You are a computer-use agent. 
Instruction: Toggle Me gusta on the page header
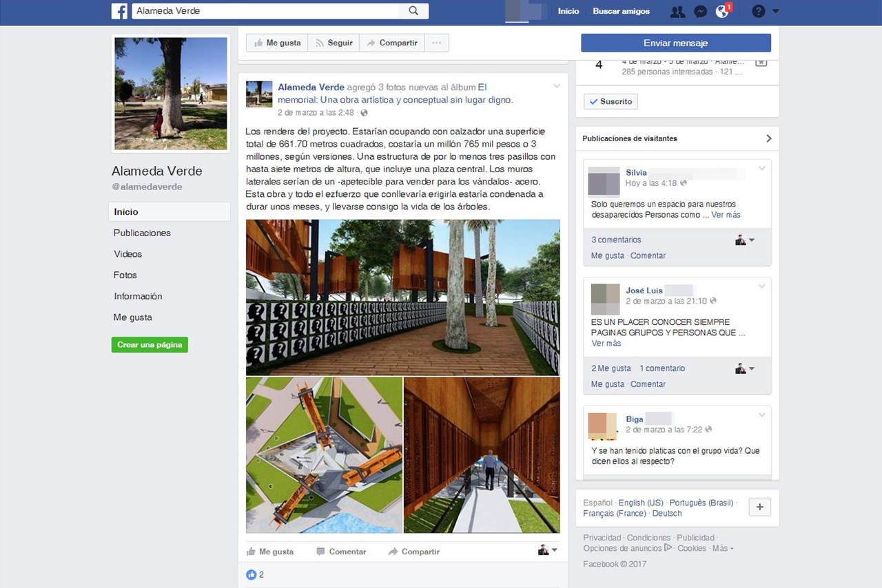tap(277, 43)
